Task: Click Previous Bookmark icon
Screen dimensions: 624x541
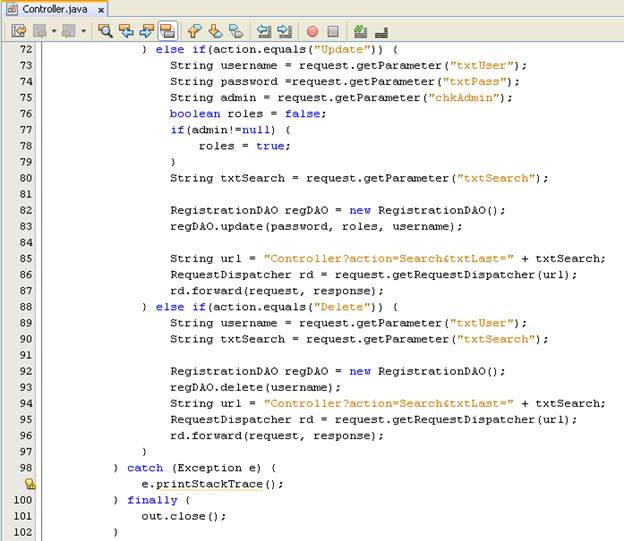Action: point(195,31)
